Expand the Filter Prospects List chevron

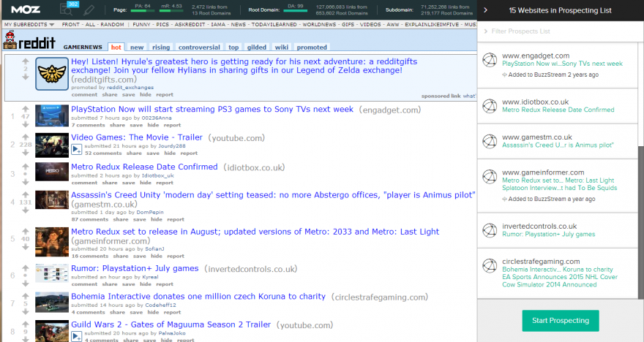click(485, 31)
